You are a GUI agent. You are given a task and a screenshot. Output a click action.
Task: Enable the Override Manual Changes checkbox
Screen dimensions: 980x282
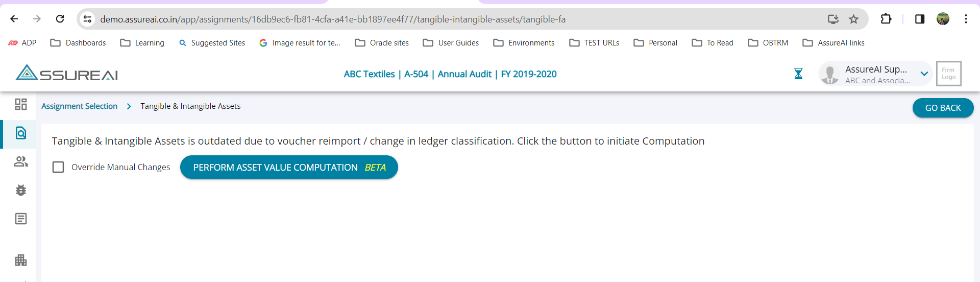point(58,167)
